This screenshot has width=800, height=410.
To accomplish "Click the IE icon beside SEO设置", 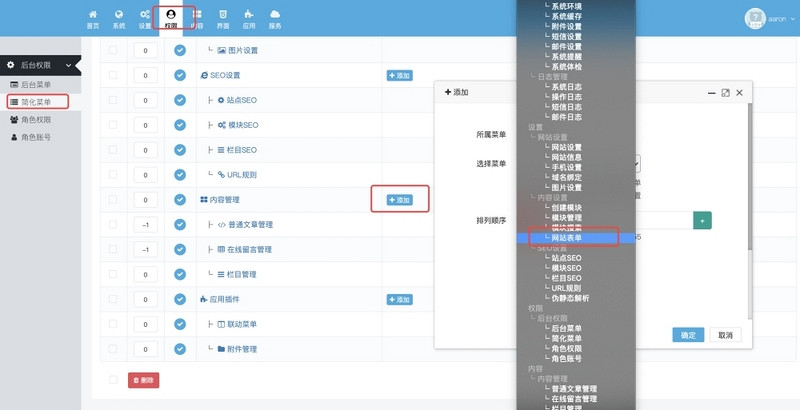I will click(204, 75).
